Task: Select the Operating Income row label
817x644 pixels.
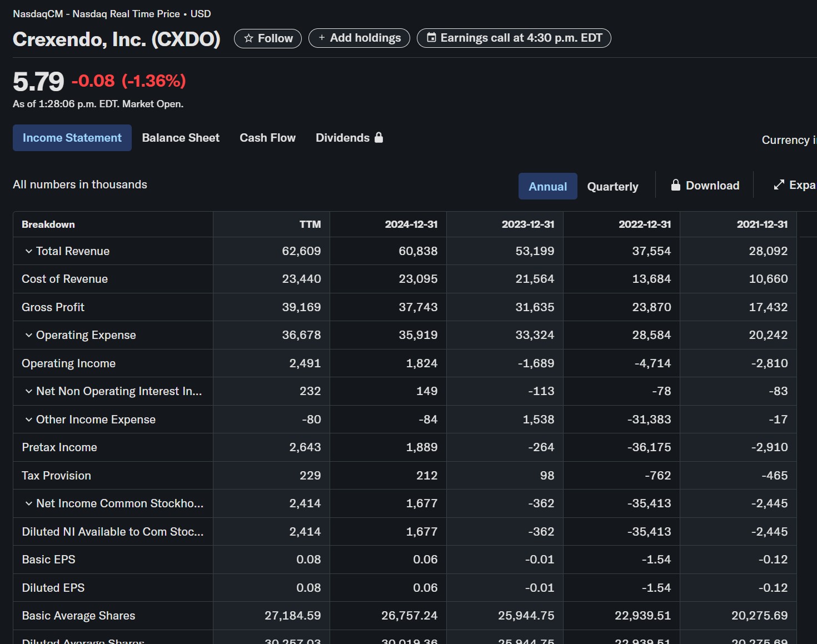Action: [68, 363]
